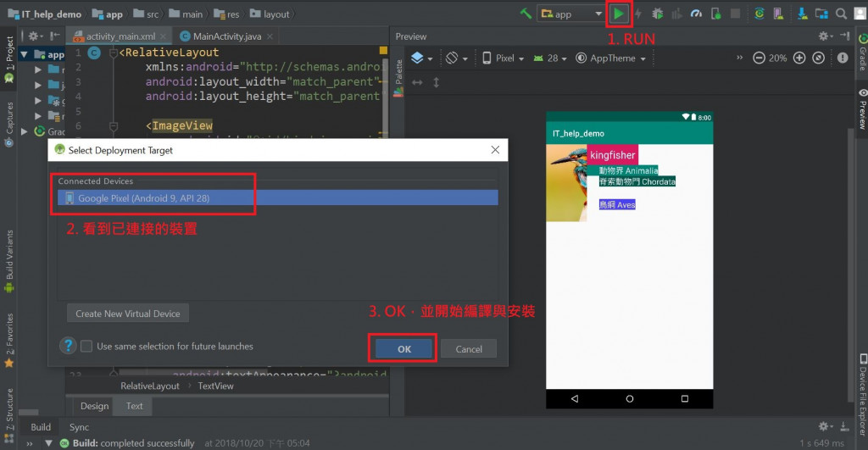Select the kingfisher label in phone preview
Viewport: 868px width, 450px height.
point(612,155)
